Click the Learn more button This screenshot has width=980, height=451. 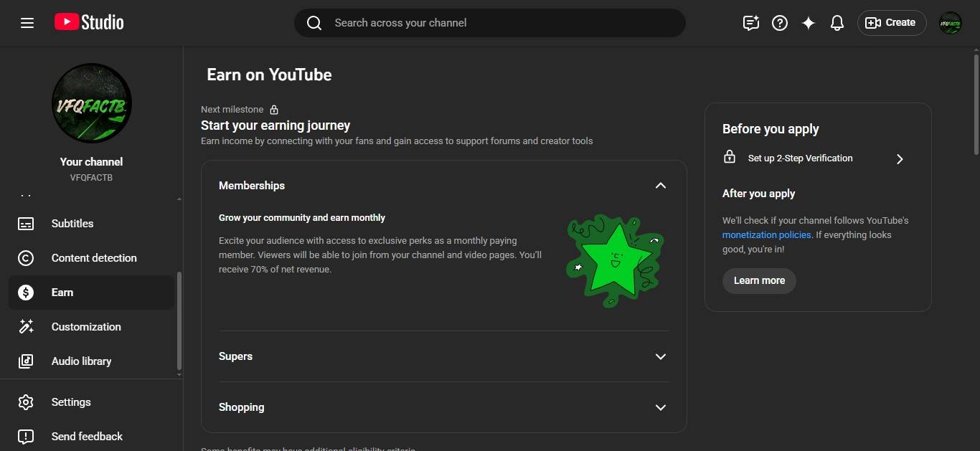(759, 280)
